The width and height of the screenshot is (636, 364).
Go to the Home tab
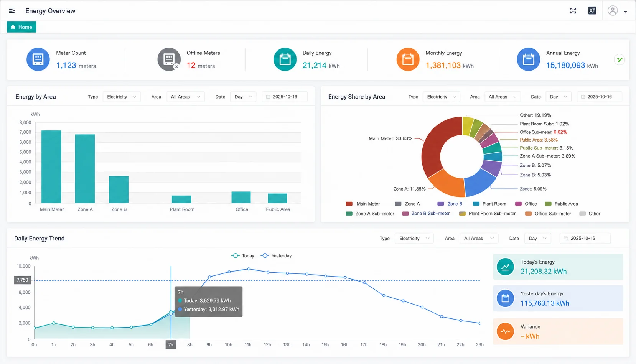click(x=21, y=27)
